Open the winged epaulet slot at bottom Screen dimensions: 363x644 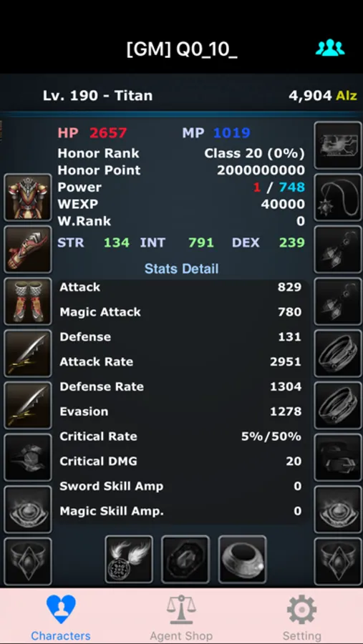[x=129, y=560]
